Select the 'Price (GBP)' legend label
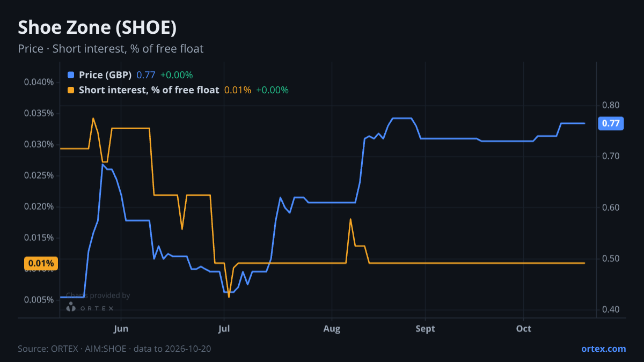 pos(105,75)
